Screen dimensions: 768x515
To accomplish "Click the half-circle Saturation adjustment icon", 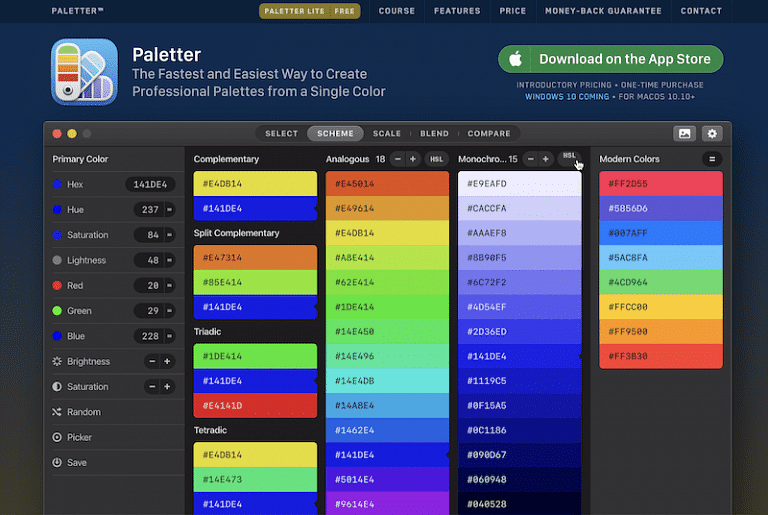I will click(x=57, y=387).
